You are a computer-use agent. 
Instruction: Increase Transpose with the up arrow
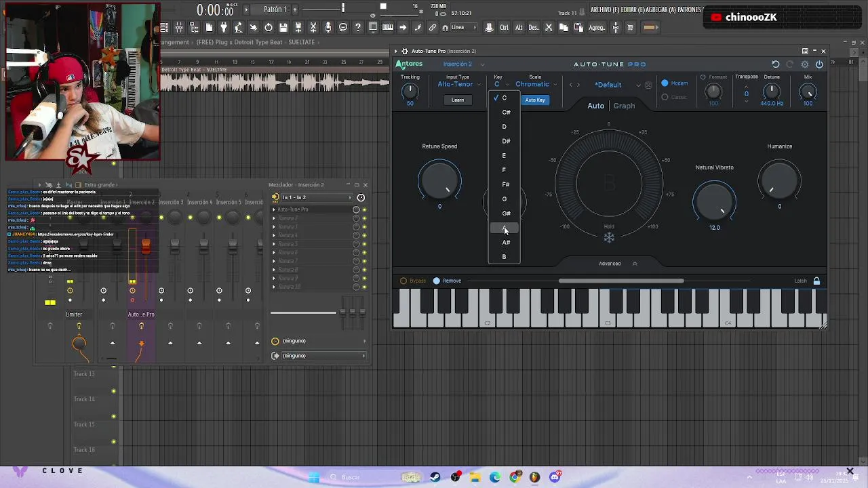coord(747,87)
